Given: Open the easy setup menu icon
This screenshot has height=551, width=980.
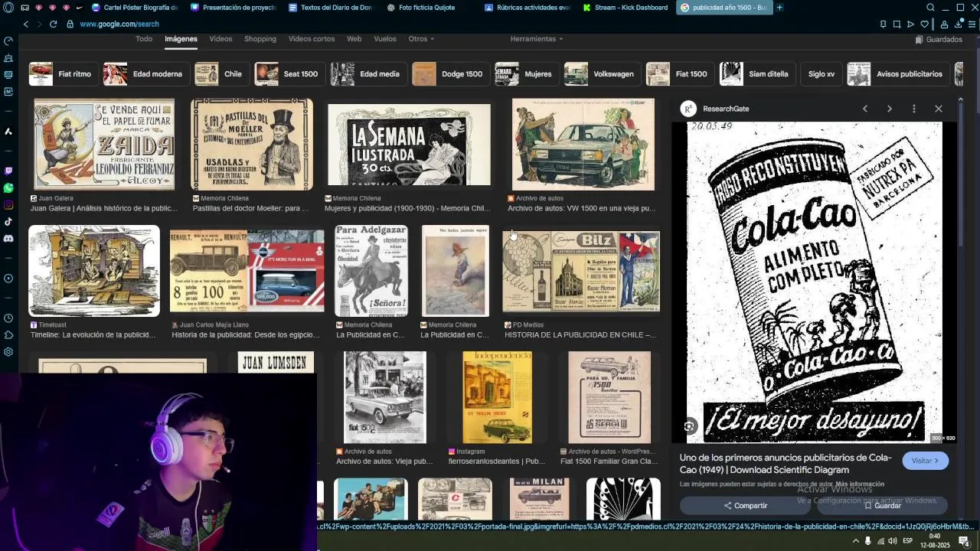Looking at the screenshot, I should click(x=972, y=24).
